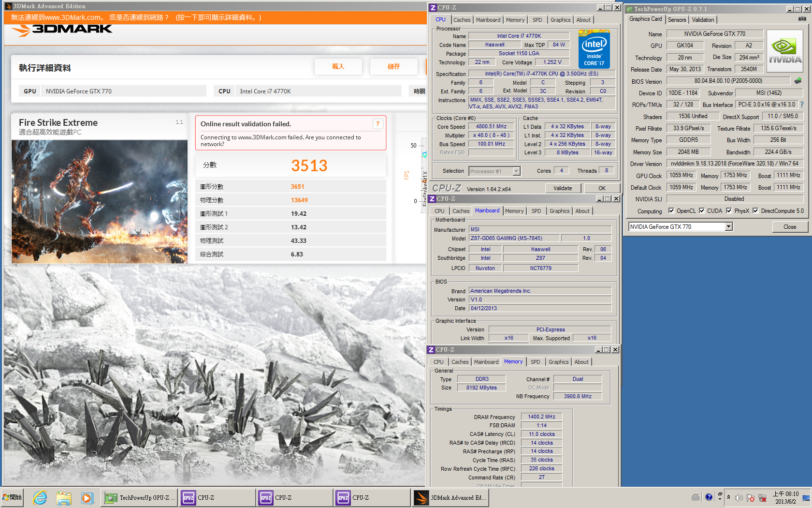Click the tray keyboard icon
The height and width of the screenshot is (508, 812).
click(696, 497)
